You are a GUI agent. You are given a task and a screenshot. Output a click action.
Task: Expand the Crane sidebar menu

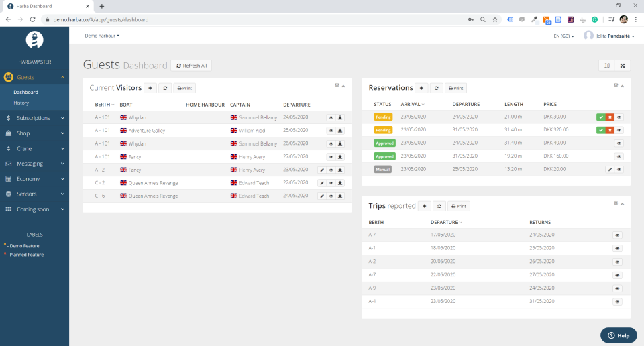point(34,149)
